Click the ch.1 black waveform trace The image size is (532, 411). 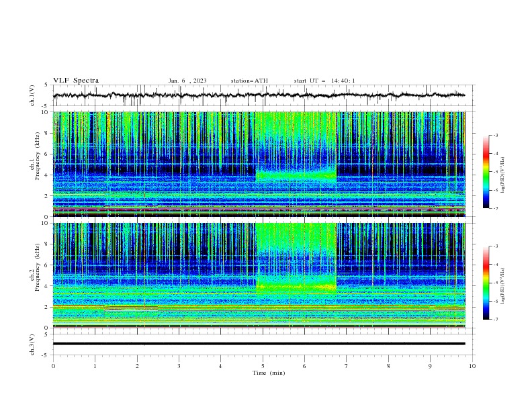(x=259, y=95)
